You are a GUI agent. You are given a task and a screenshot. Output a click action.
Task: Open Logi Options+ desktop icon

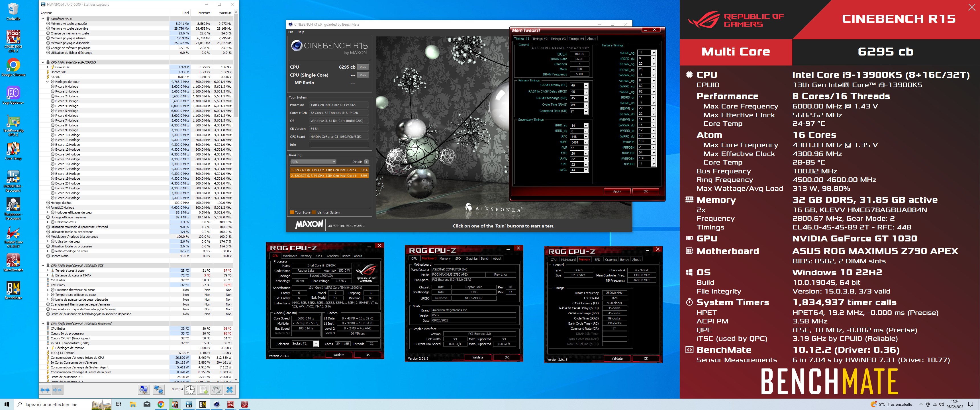point(13,95)
